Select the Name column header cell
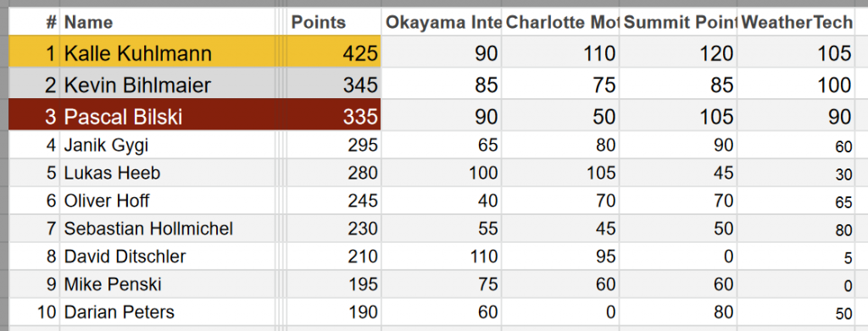 pos(167,22)
